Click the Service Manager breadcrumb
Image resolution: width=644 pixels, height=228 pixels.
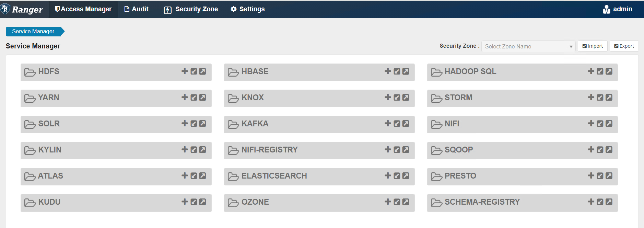pos(33,31)
